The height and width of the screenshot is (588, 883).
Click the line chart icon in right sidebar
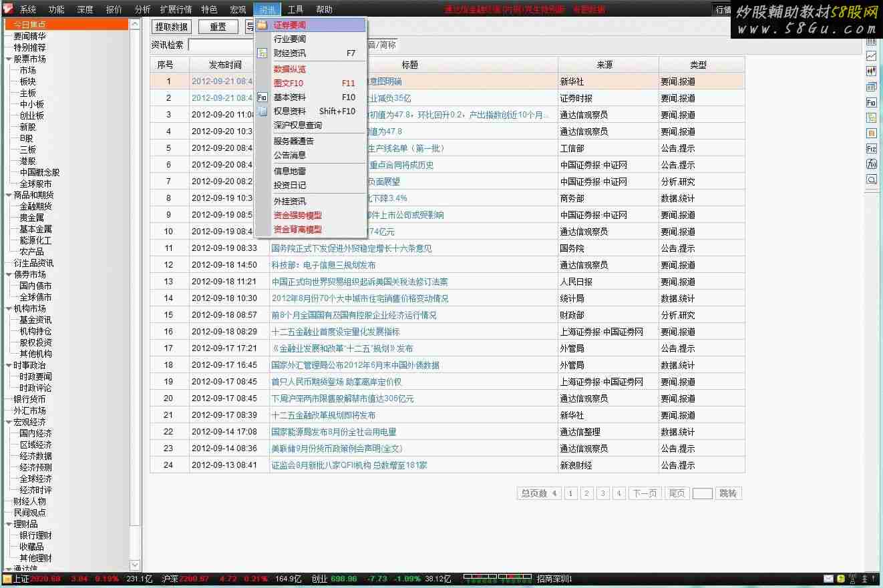pos(872,56)
